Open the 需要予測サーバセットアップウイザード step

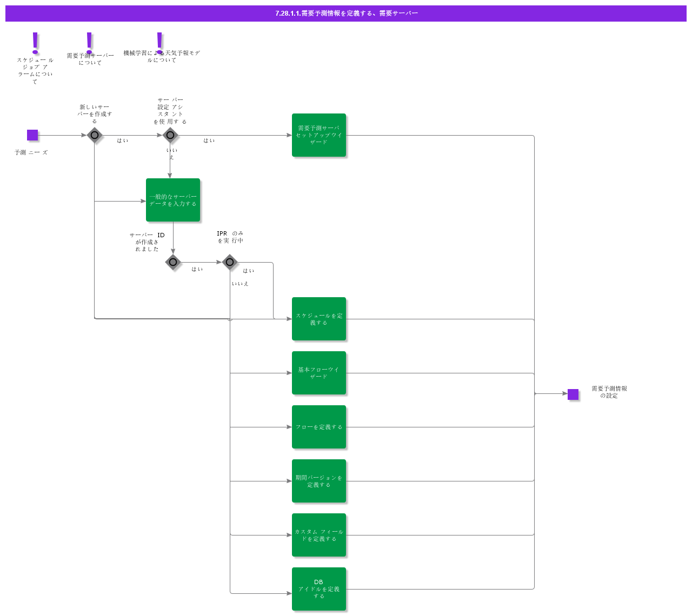point(319,135)
